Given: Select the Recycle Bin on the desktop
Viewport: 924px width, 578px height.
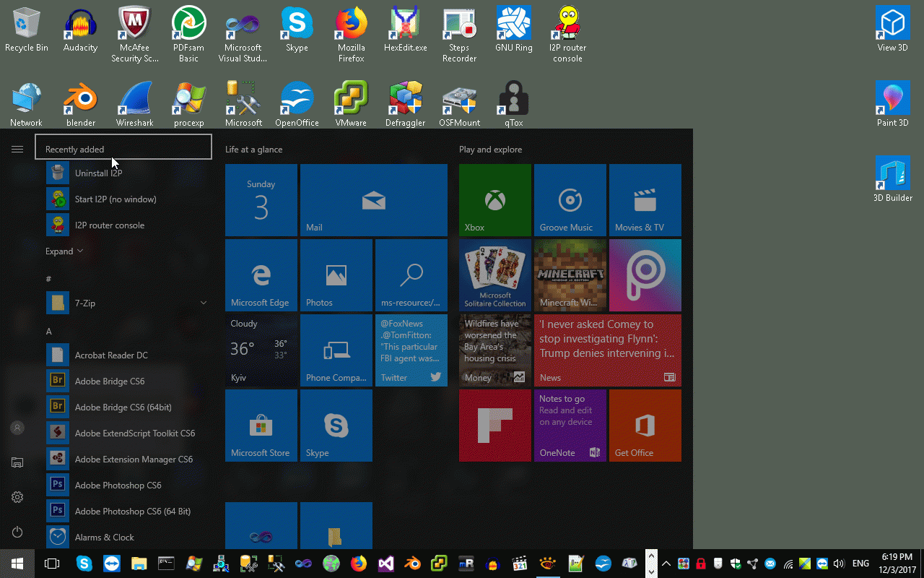Looking at the screenshot, I should click(26, 30).
